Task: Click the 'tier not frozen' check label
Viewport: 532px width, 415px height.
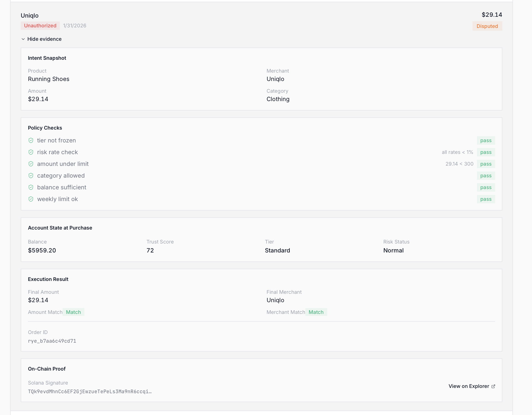Action: point(56,140)
